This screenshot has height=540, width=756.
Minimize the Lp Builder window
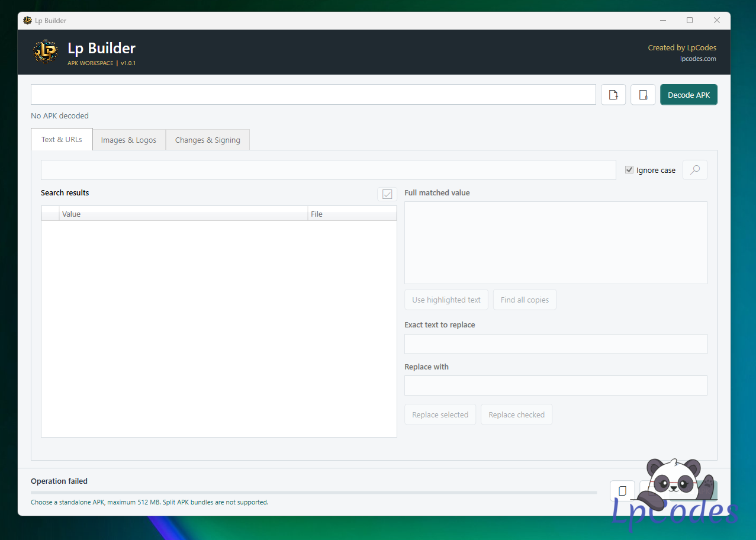(x=662, y=20)
